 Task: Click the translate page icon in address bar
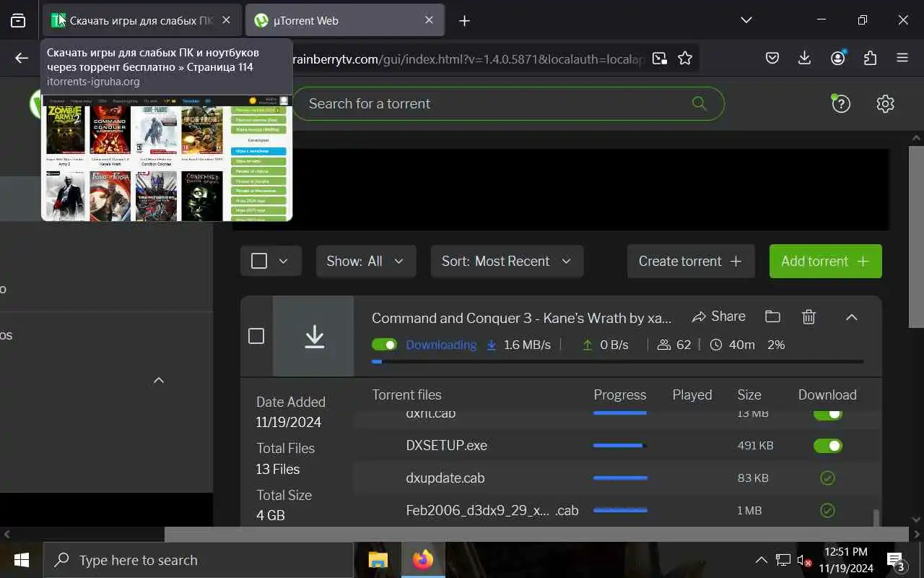point(659,59)
